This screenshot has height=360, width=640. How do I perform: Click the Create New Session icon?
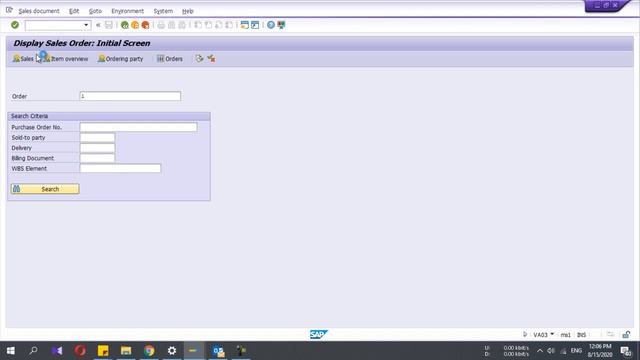[244, 25]
